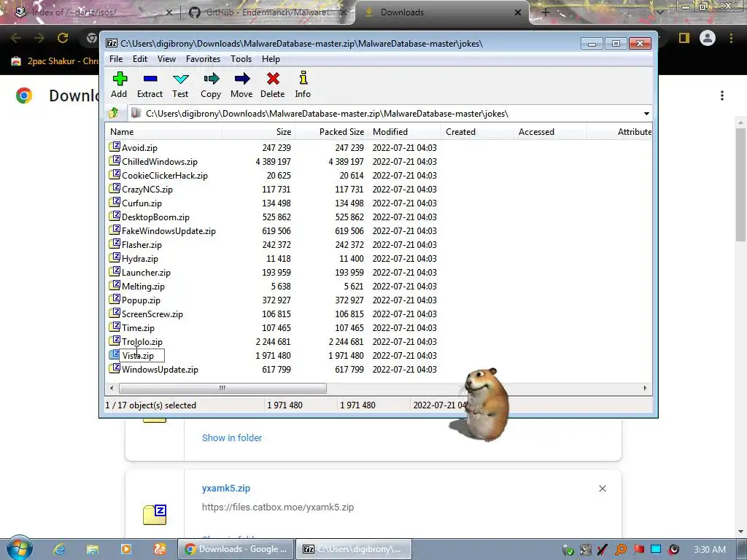Select the Melting.zip file icon
Image resolution: width=747 pixels, height=560 pixels.
pyautogui.click(x=115, y=286)
